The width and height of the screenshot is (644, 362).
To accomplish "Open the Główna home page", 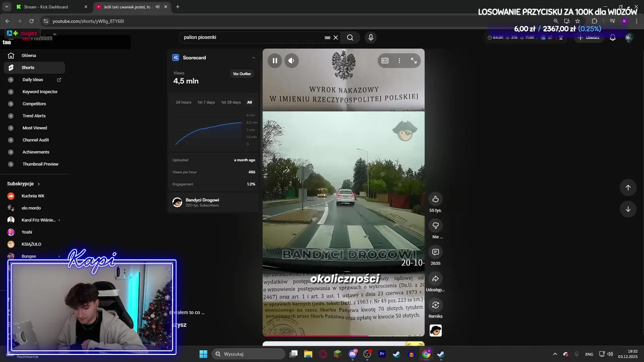I will (34, 55).
